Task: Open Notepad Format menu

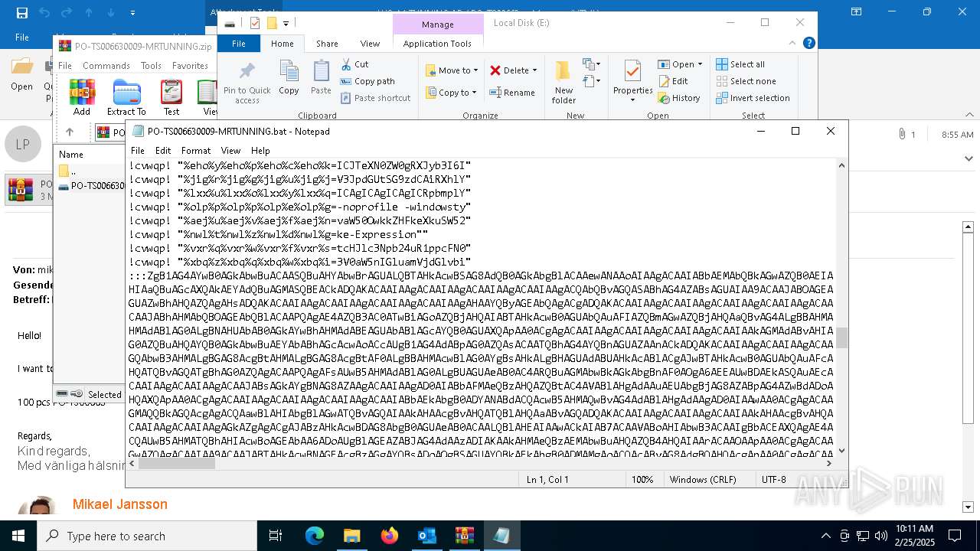Action: pyautogui.click(x=196, y=151)
